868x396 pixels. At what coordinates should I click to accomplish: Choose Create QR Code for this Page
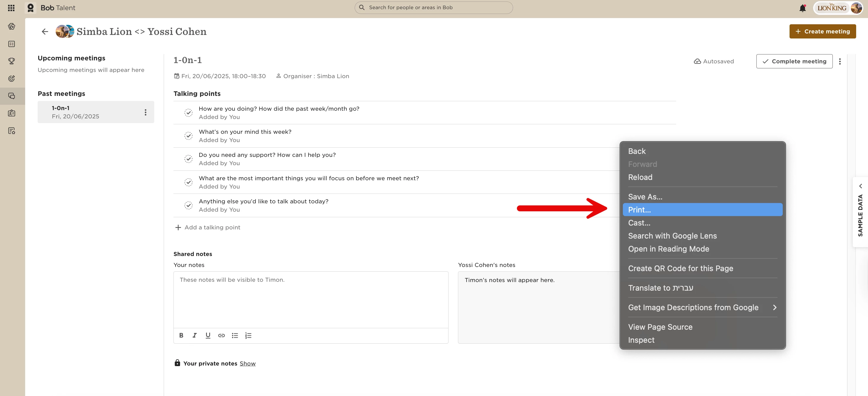(702, 268)
